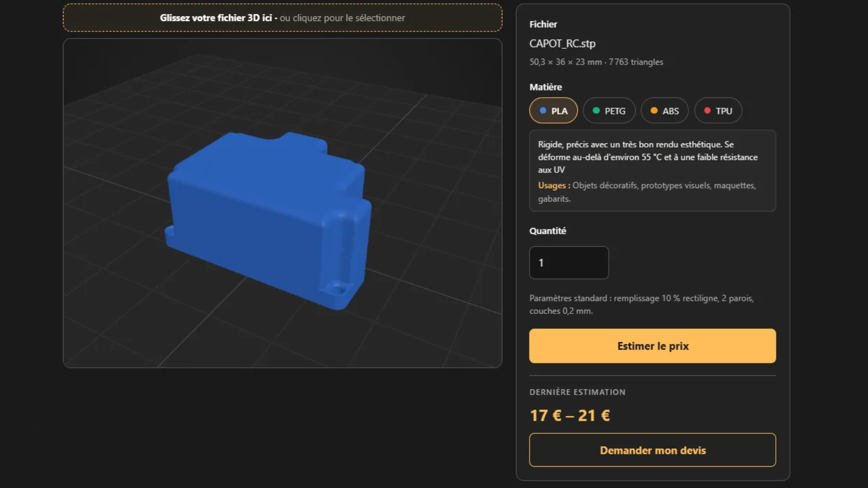Select the TPU material option
Image resolution: width=868 pixels, height=488 pixels.
pyautogui.click(x=718, y=111)
